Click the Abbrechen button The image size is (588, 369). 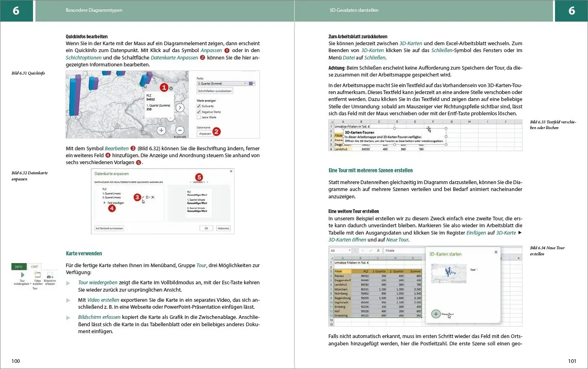click(223, 228)
